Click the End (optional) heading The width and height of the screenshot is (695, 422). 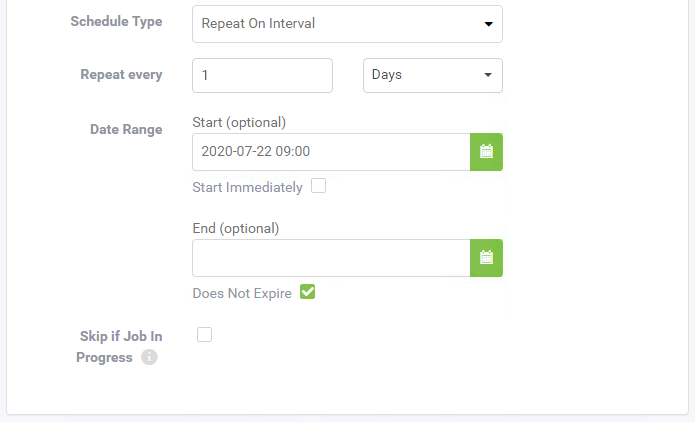236,228
